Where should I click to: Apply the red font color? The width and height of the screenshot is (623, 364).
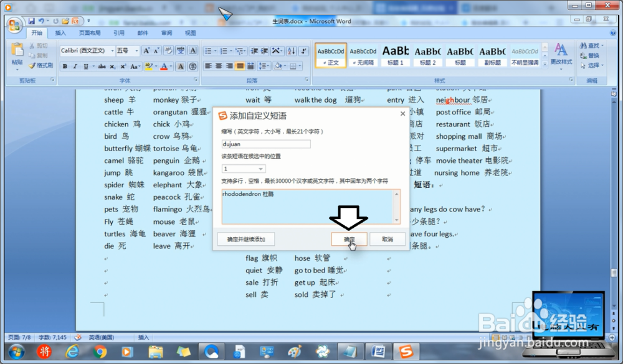click(x=164, y=67)
